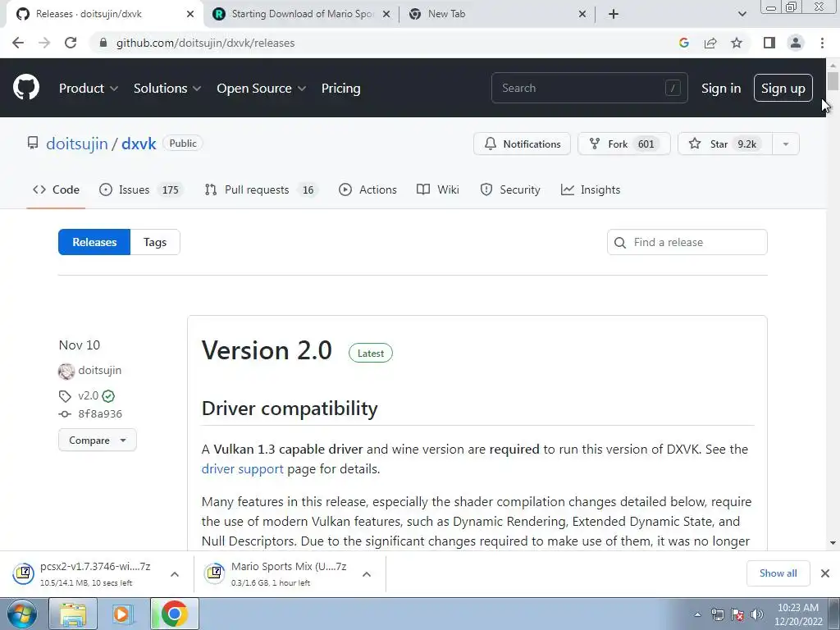Focus the GitHub Search field
The image size is (840, 630).
point(589,88)
